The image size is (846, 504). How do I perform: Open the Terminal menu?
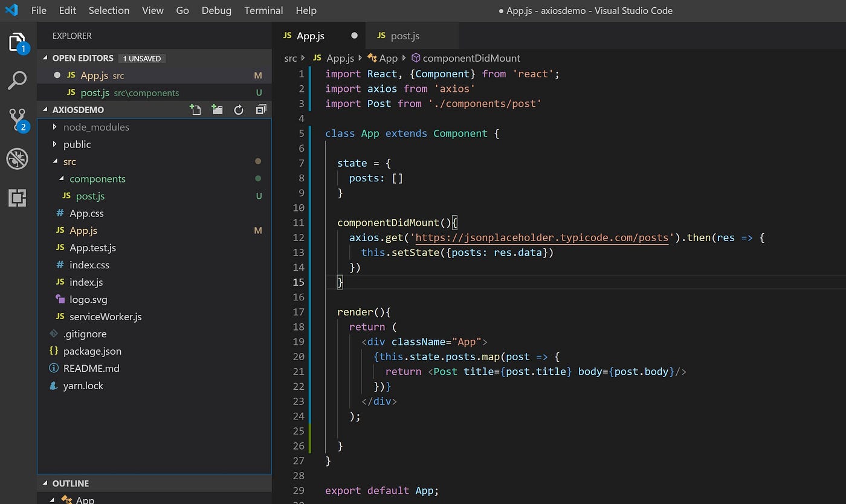coord(263,10)
